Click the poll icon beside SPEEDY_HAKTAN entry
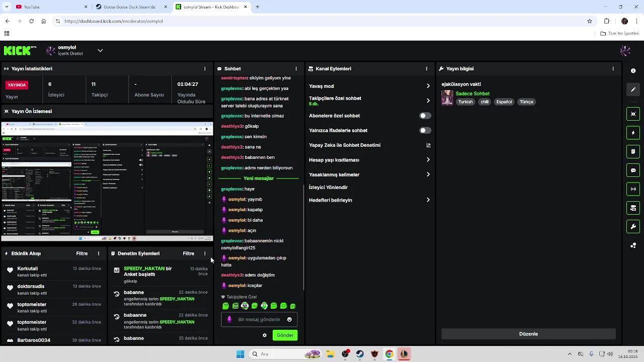 point(117,270)
